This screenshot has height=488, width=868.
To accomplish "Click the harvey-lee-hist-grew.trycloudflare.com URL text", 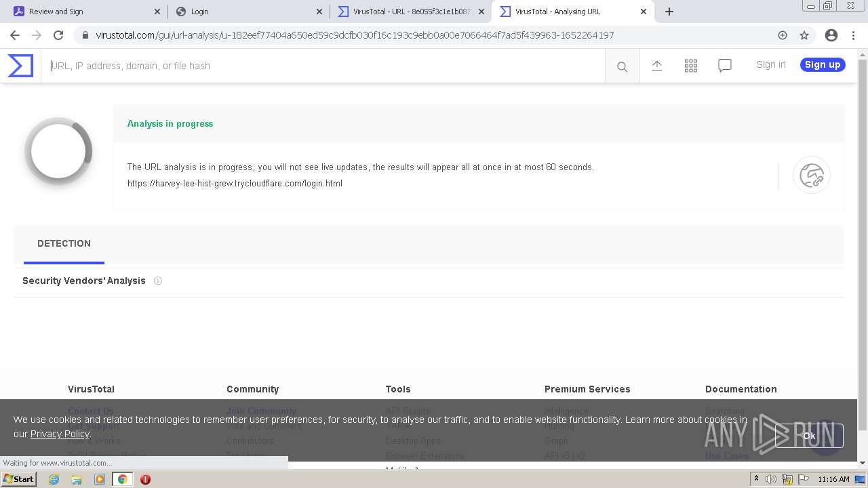I will [x=235, y=184].
